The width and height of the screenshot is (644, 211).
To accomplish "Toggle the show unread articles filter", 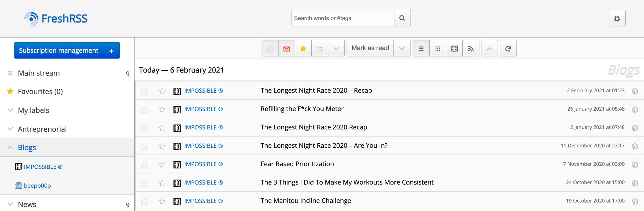I will 287,48.
